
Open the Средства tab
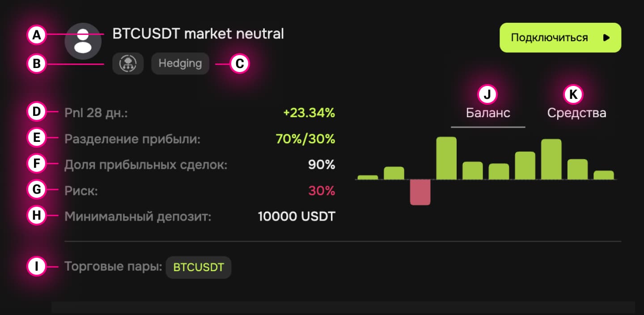(x=576, y=113)
